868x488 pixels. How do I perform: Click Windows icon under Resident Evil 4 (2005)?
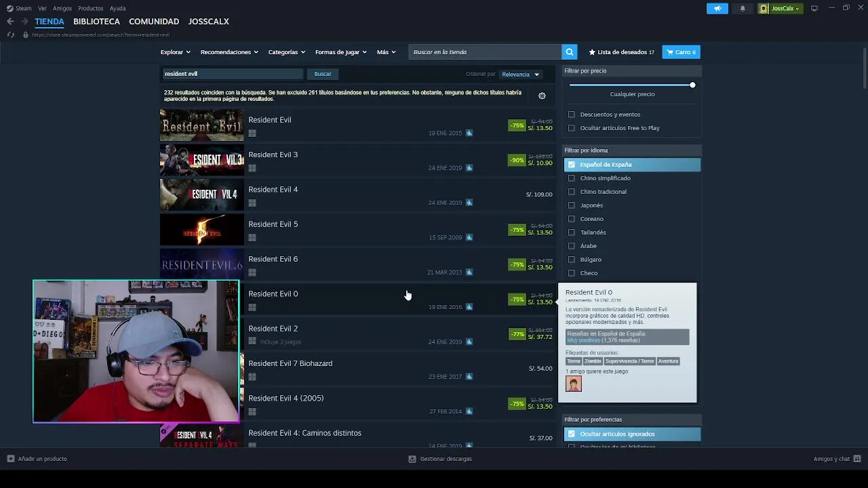[x=252, y=412]
